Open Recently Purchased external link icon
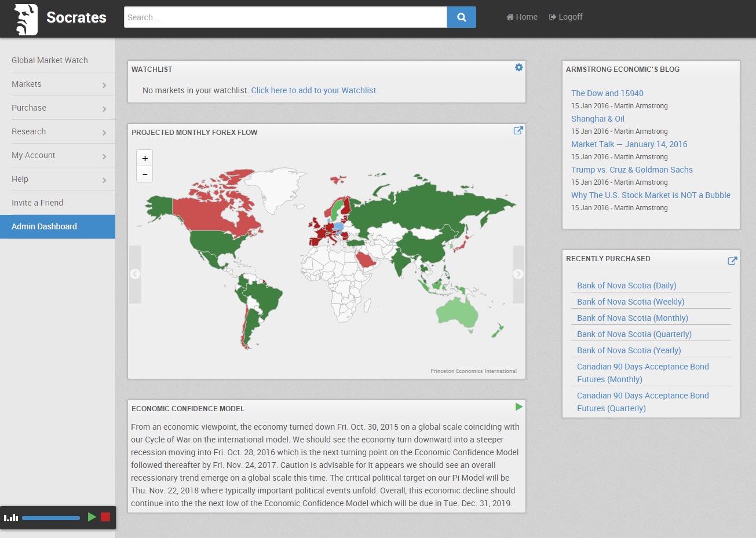 (732, 261)
